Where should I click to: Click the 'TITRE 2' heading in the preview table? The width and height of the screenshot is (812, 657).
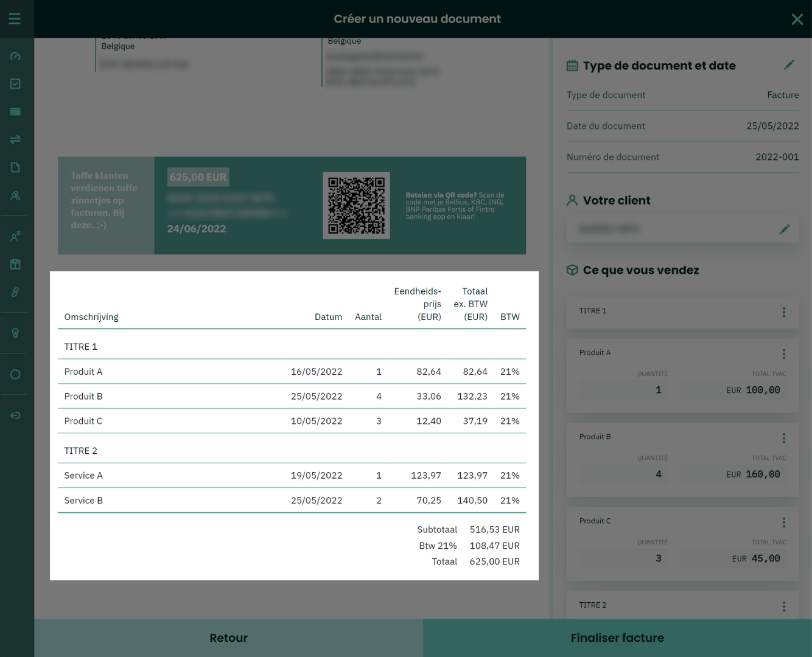(x=80, y=451)
